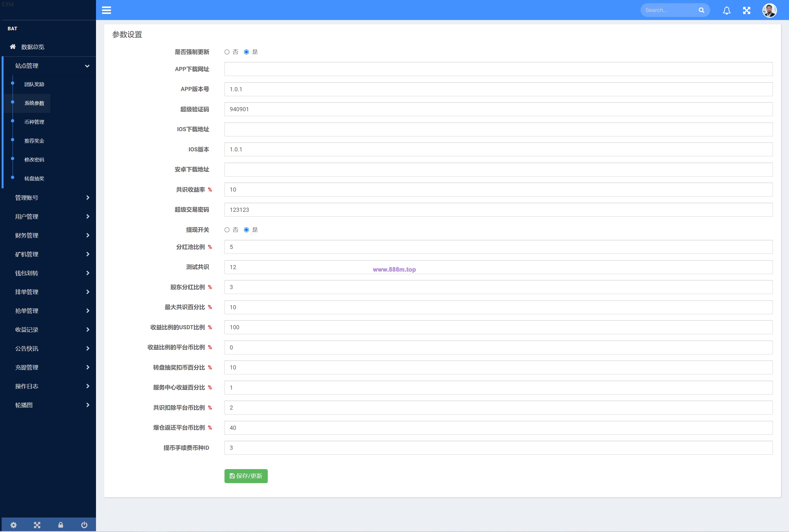The width and height of the screenshot is (789, 532).
Task: Click the 超级验证码 field
Action: (x=498, y=109)
